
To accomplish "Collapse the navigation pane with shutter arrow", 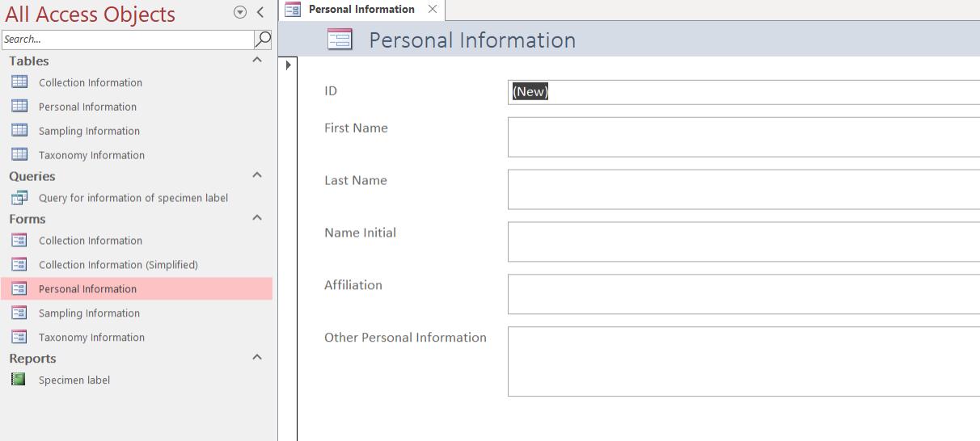I will click(260, 12).
